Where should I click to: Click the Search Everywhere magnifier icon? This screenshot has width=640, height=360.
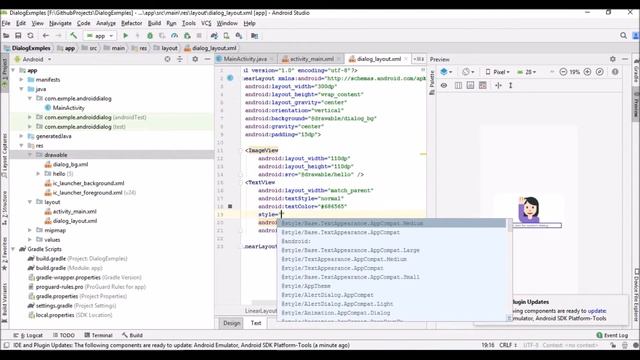tap(623, 36)
